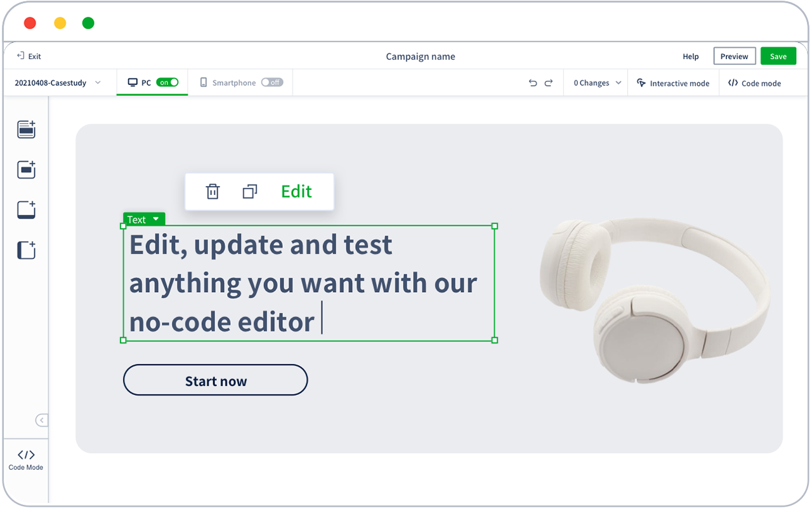The image size is (812, 508).
Task: Switch to Code mode in the top bar
Action: (x=754, y=83)
